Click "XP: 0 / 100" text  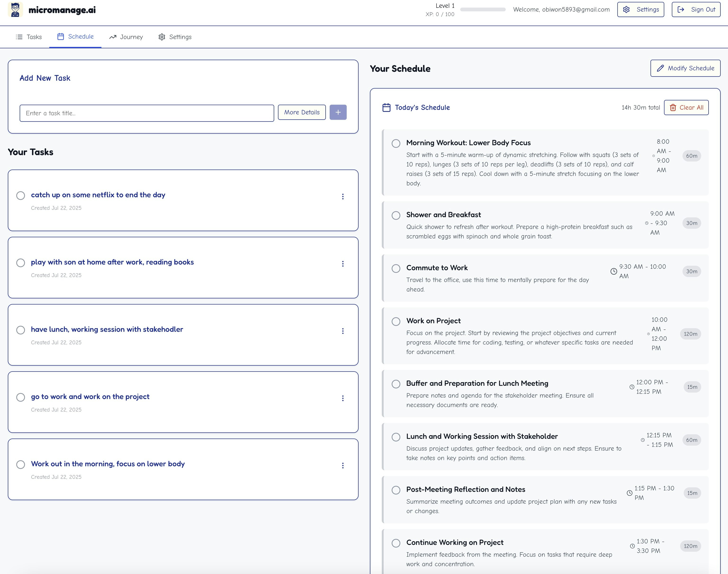(x=440, y=14)
